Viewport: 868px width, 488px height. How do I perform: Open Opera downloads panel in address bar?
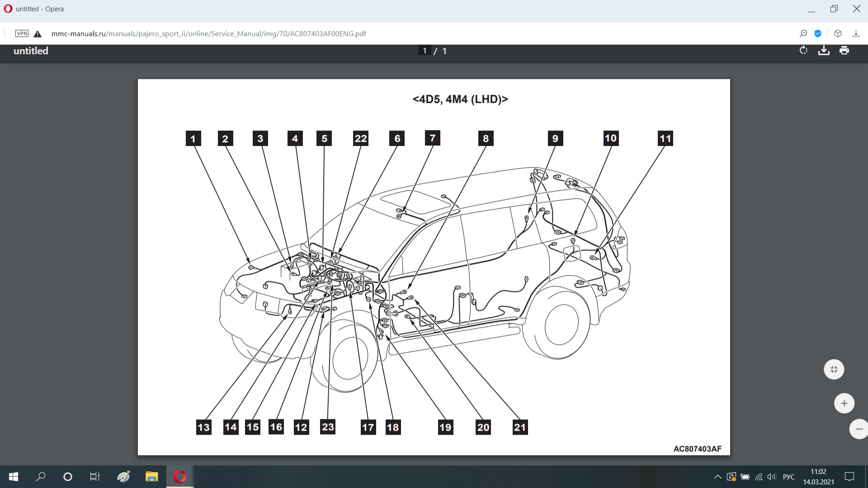click(856, 33)
